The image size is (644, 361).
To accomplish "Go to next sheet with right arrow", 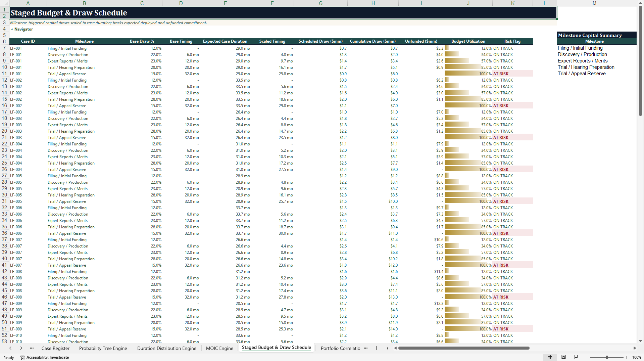I will tap(21, 348).
